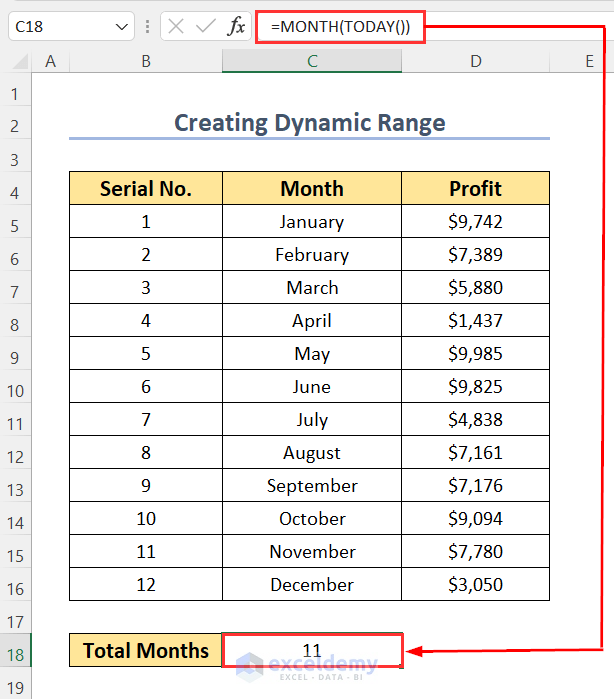
Task: Click the Total Months label cell
Action: click(x=146, y=651)
